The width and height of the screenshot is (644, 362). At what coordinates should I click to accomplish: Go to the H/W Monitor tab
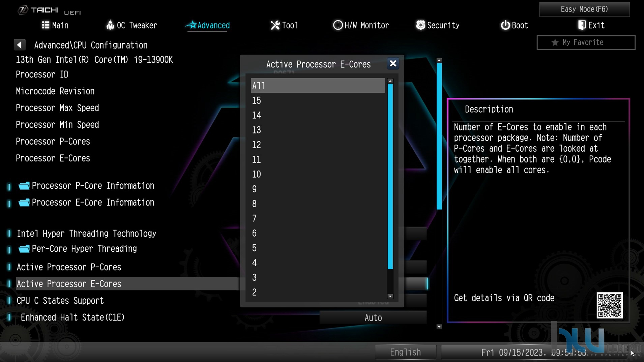[361, 25]
